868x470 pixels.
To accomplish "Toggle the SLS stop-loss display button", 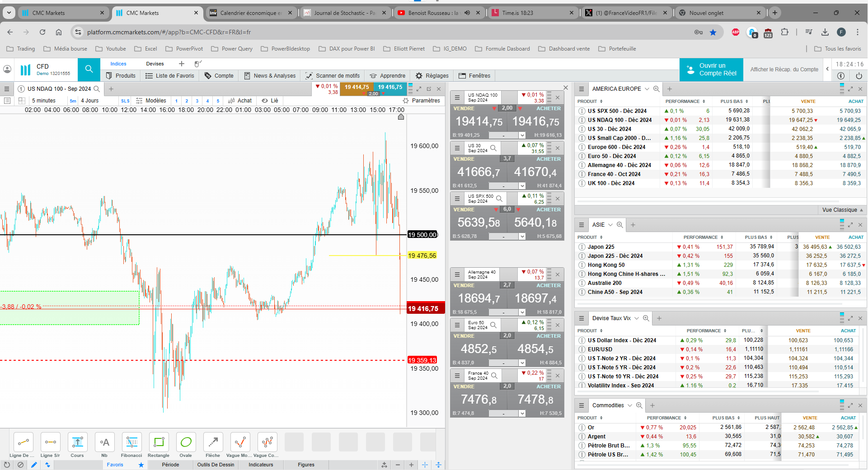I will click(125, 101).
